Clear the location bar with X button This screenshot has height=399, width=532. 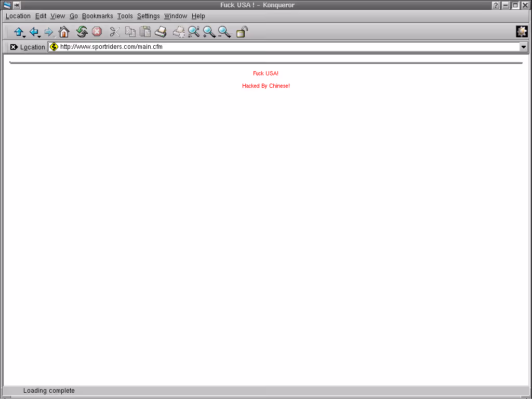(14, 47)
